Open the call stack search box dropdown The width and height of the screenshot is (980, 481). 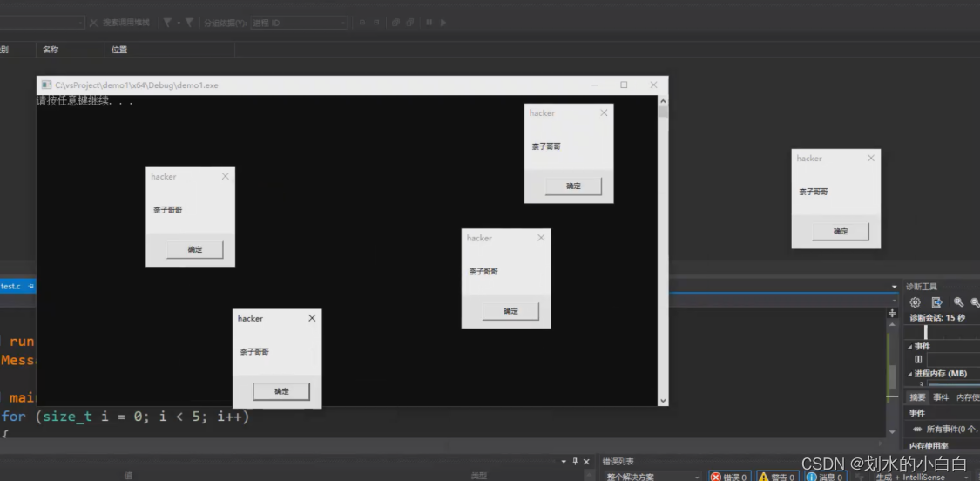(x=81, y=23)
